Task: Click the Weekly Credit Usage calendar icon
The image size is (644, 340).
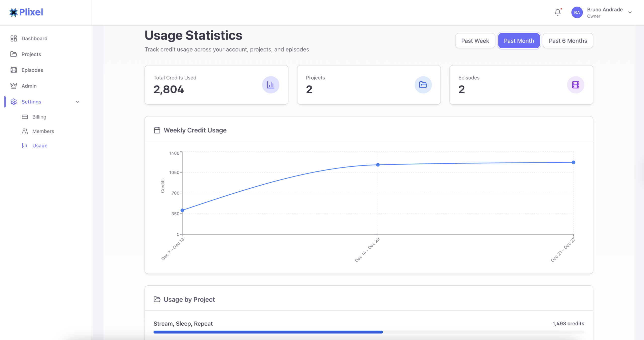Action: point(157,130)
